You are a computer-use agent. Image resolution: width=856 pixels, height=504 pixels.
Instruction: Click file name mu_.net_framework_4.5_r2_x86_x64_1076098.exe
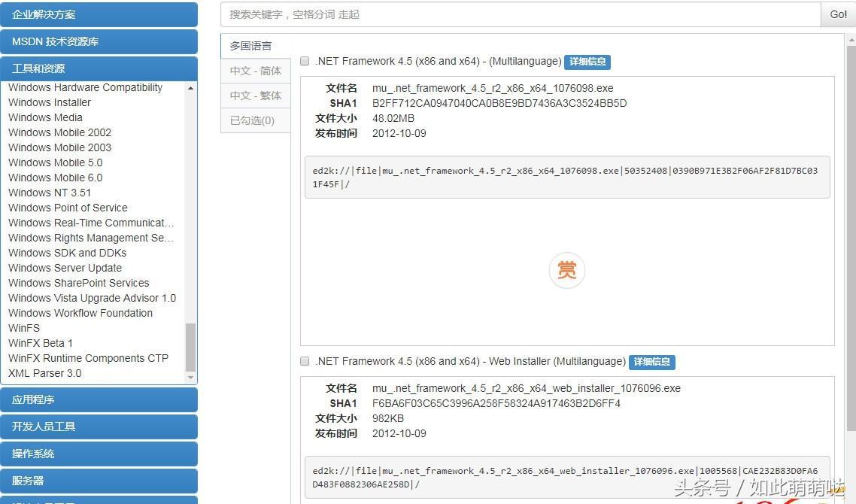click(493, 89)
